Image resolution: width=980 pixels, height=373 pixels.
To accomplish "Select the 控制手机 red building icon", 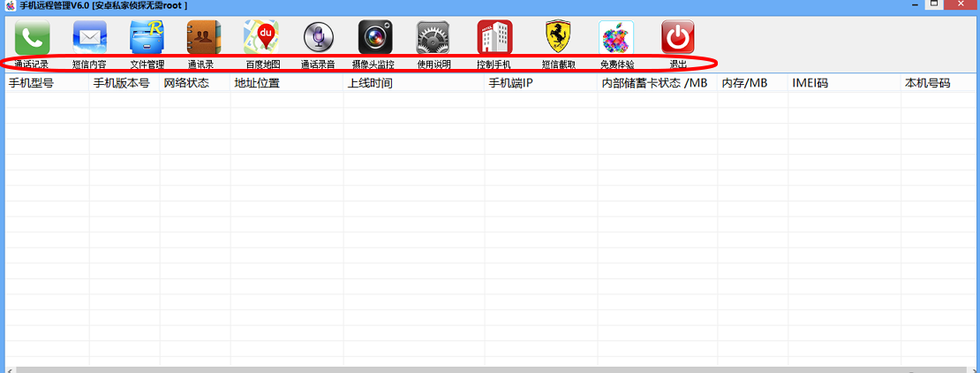I will (495, 37).
